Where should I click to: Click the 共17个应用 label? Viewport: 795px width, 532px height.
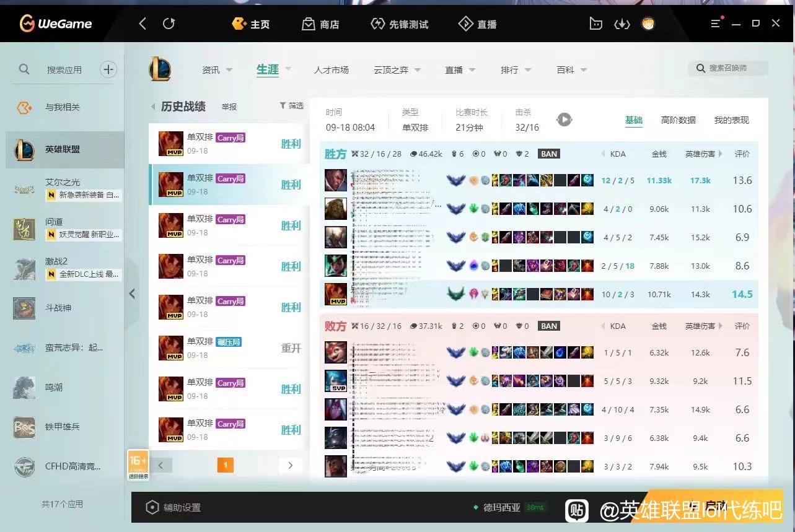coord(62,504)
